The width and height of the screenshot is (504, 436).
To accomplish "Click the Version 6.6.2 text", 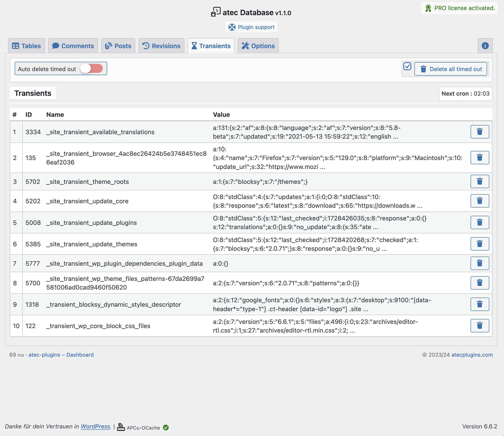I will tap(479, 426).
